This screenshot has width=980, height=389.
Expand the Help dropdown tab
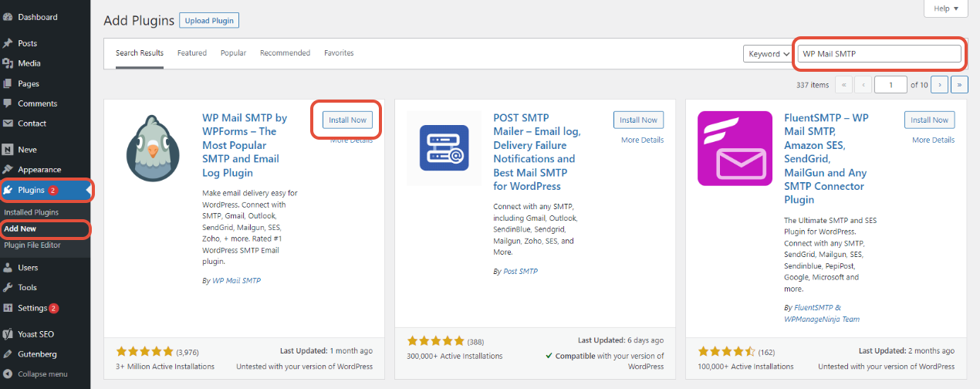click(x=945, y=8)
